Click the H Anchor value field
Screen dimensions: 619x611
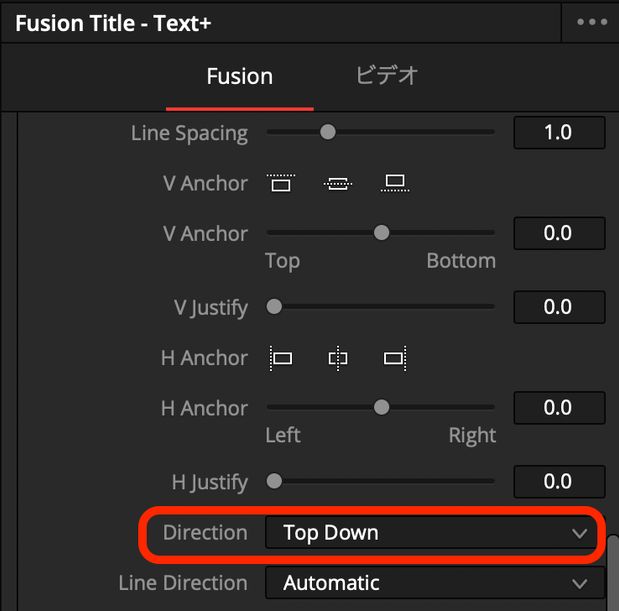[x=559, y=408]
